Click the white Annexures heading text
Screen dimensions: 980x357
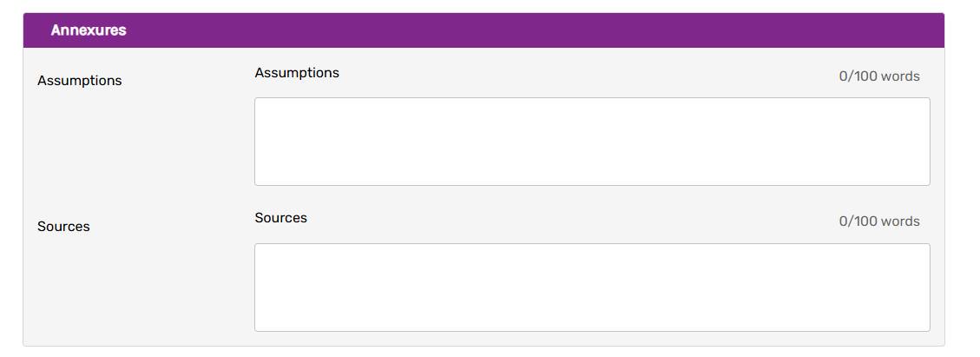[89, 30]
